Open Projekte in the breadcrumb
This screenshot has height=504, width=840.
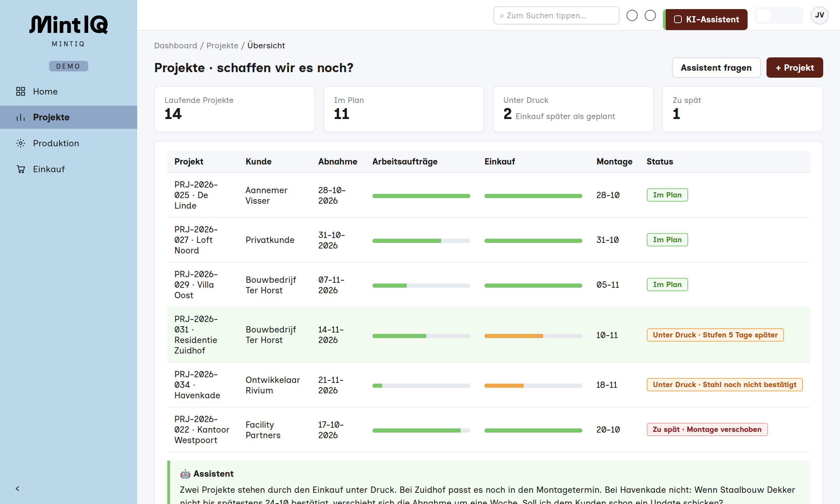(x=222, y=45)
